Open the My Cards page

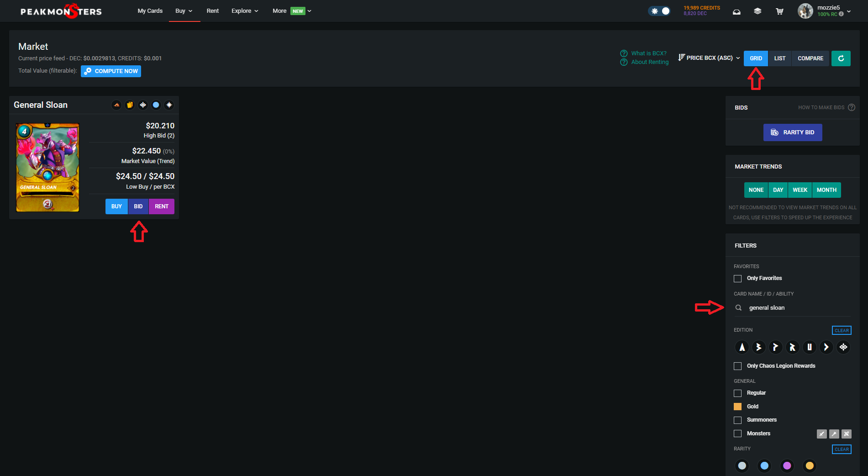tap(150, 11)
